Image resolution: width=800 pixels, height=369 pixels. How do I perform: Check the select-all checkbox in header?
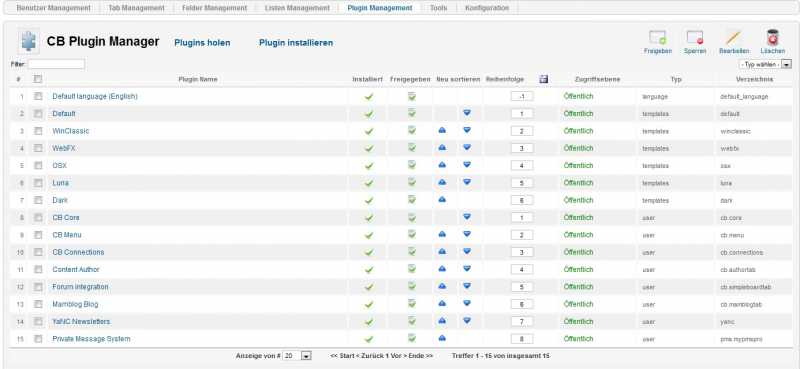click(x=38, y=79)
